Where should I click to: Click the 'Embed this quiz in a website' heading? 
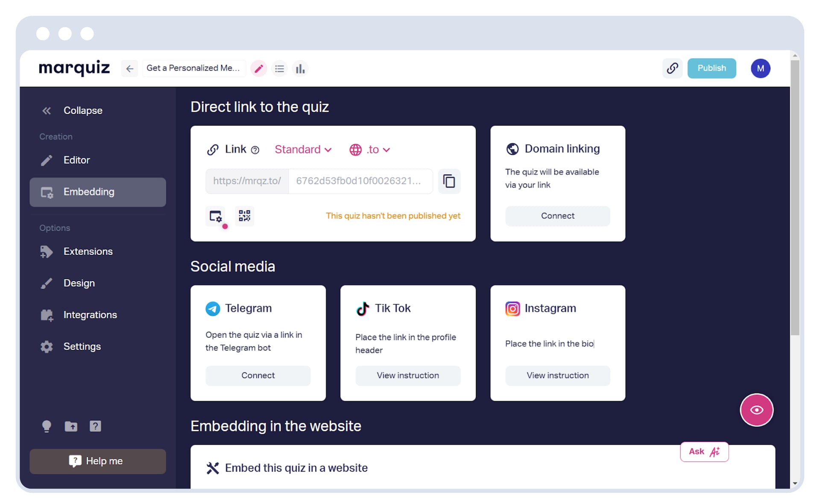pyautogui.click(x=296, y=468)
